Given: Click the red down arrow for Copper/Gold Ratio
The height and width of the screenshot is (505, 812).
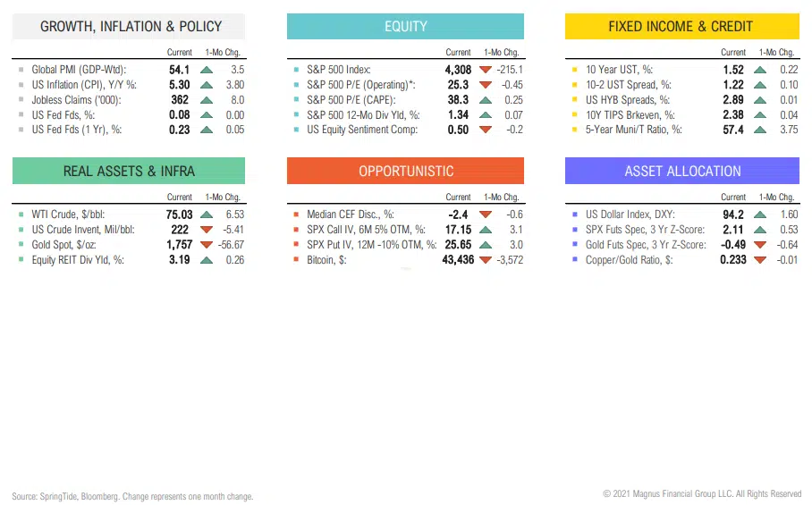Looking at the screenshot, I should pos(761,260).
